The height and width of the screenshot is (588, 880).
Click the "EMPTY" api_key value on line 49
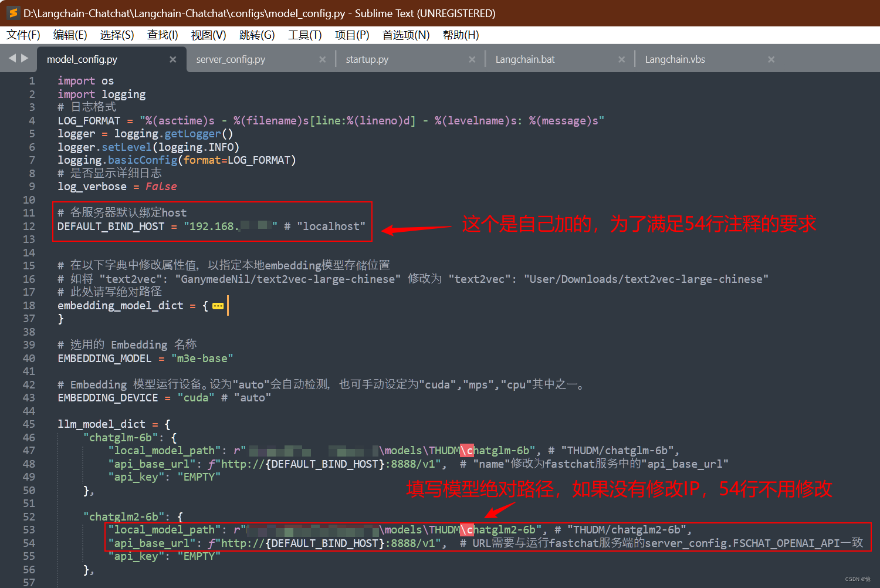[199, 477]
